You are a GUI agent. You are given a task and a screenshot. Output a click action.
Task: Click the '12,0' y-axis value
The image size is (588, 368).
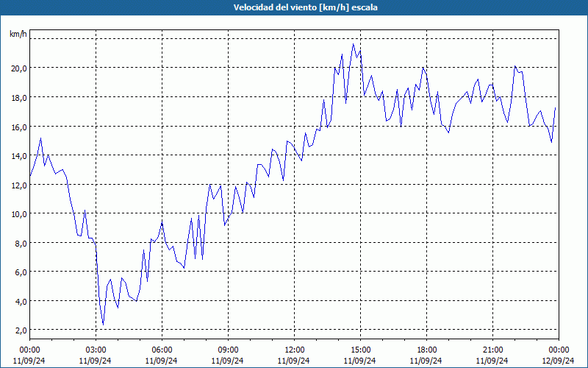point(19,185)
